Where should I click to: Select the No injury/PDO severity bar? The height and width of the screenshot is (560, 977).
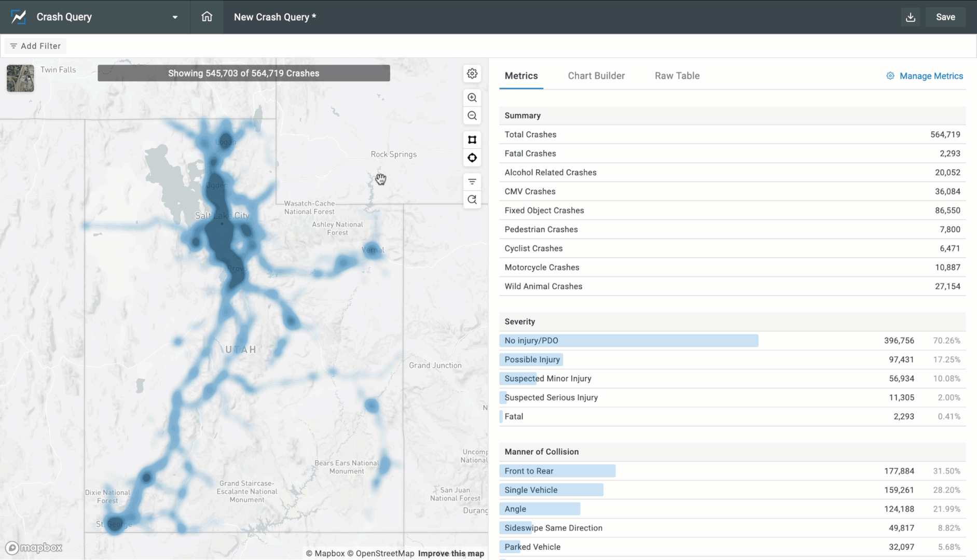pyautogui.click(x=628, y=341)
